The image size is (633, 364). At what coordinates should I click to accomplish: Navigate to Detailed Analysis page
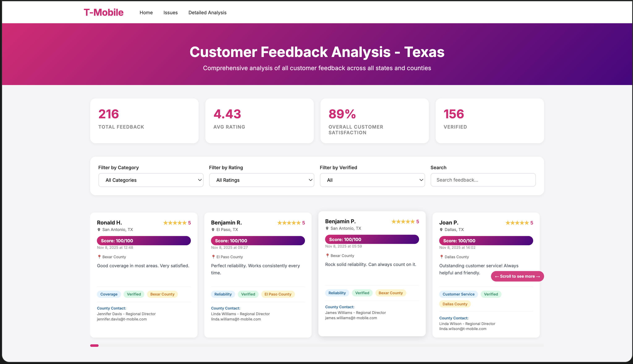coord(207,13)
